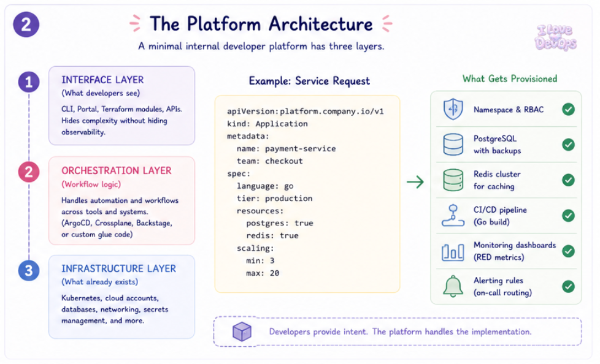Click the pink circle 2 beside Orchestration Layer

tap(29, 172)
